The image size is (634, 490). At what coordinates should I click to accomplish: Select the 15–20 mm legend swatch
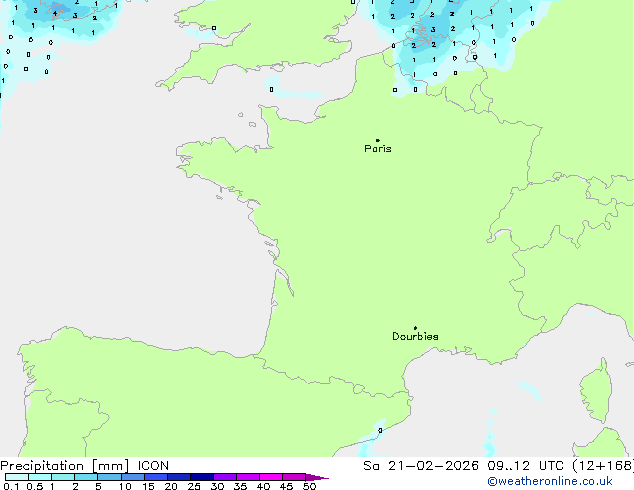pyautogui.click(x=155, y=477)
